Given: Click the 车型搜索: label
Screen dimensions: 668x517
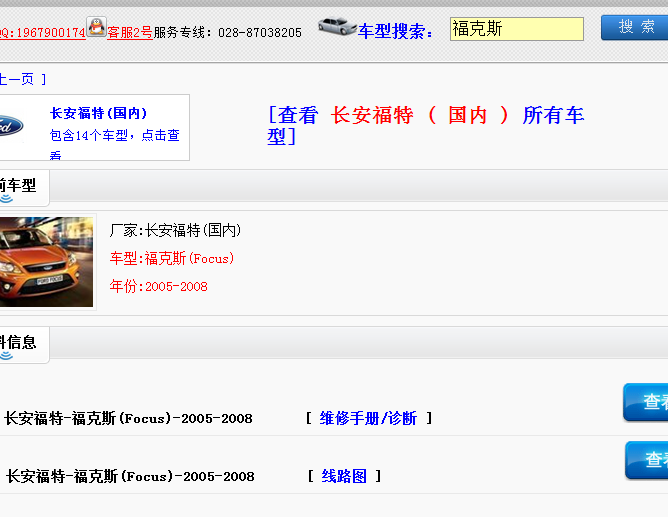Looking at the screenshot, I should coord(395,31).
